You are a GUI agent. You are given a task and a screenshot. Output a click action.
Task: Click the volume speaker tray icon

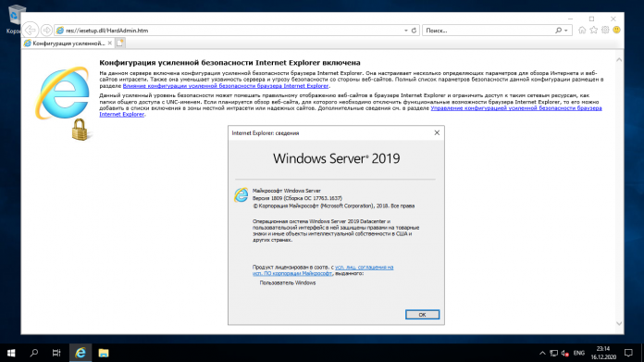coord(565,353)
